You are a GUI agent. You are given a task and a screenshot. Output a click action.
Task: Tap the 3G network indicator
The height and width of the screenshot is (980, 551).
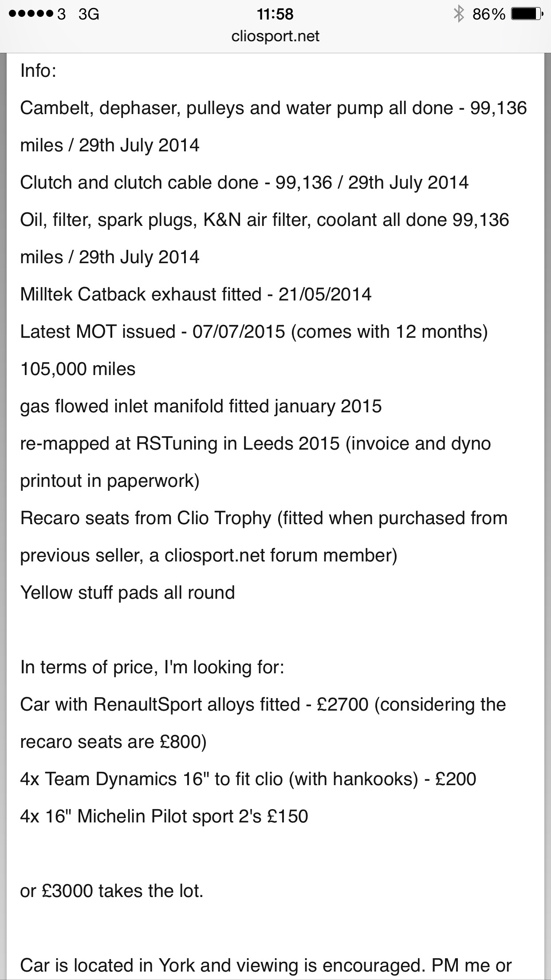coord(88,15)
